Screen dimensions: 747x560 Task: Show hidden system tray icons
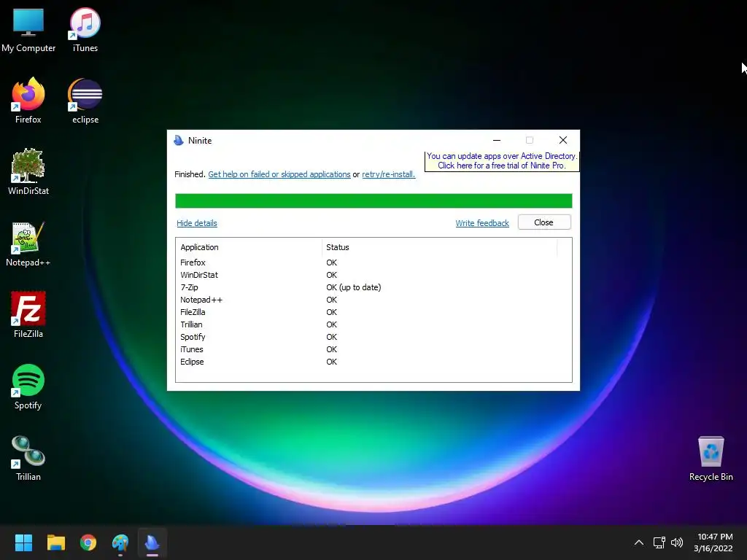pos(639,542)
